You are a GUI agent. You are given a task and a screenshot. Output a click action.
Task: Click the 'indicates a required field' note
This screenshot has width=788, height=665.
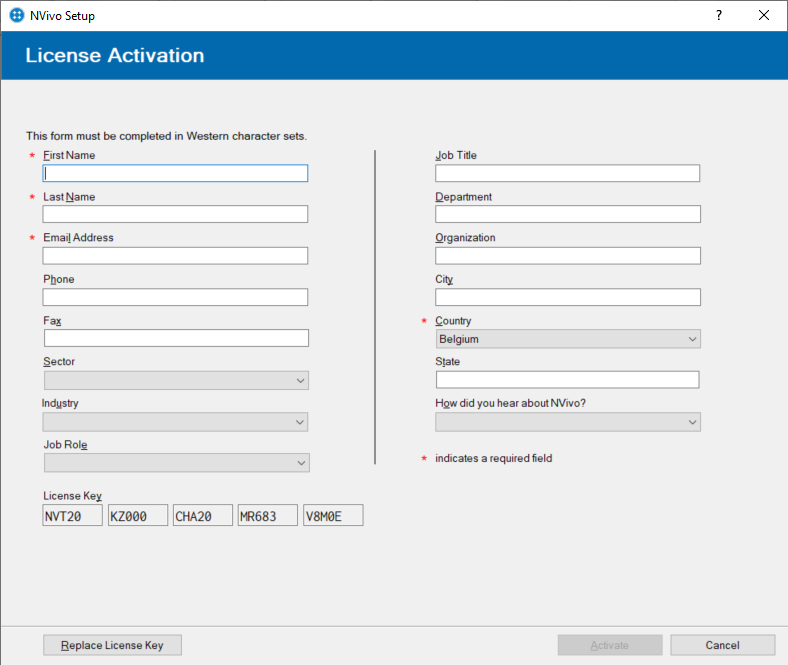tap(494, 458)
